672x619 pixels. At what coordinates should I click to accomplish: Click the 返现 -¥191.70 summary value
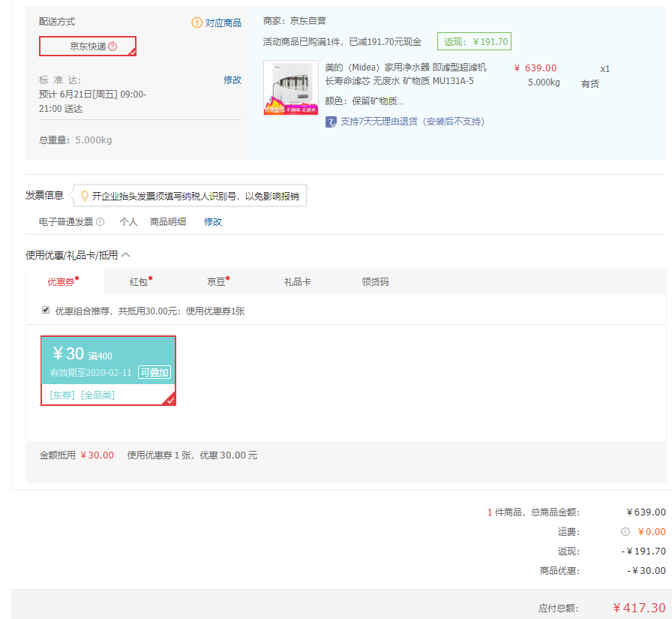[x=643, y=551]
